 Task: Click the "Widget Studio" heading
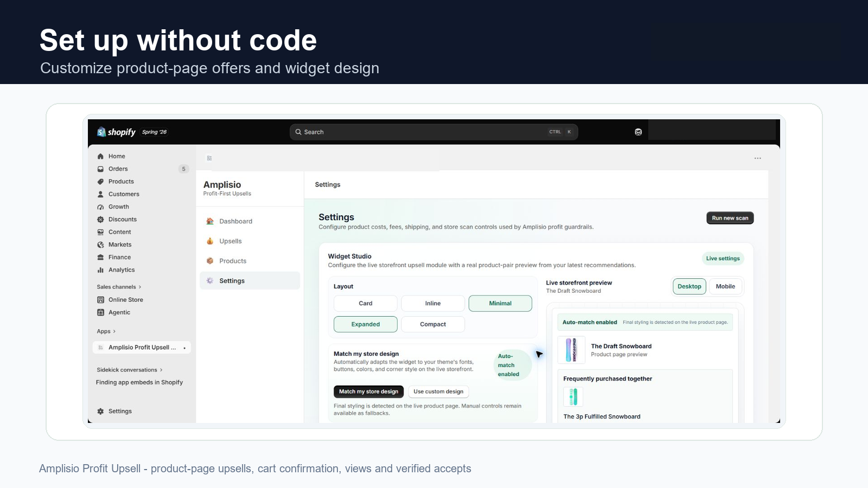[350, 256]
